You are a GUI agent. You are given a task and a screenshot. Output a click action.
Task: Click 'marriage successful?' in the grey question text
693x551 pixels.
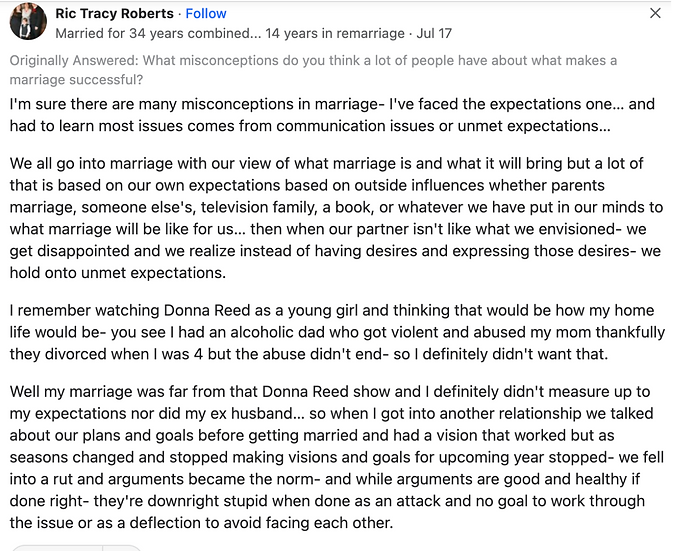click(x=76, y=80)
